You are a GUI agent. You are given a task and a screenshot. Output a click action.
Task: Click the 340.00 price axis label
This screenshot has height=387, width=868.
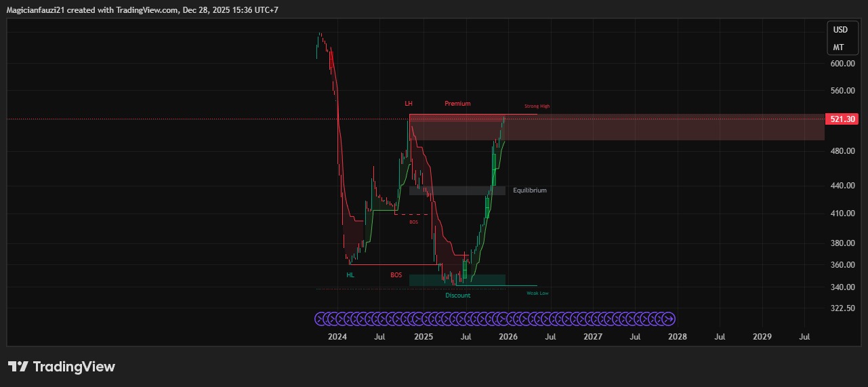pos(842,287)
